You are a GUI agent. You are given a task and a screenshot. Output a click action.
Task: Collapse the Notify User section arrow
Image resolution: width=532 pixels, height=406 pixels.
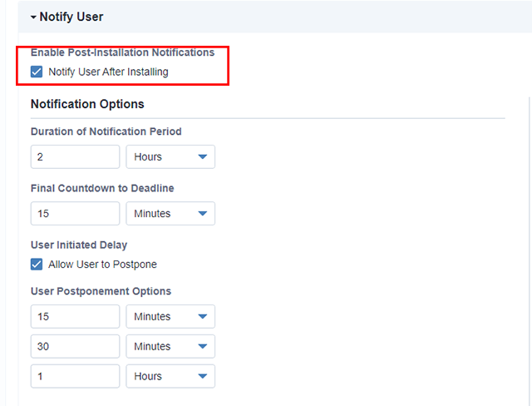click(x=33, y=17)
